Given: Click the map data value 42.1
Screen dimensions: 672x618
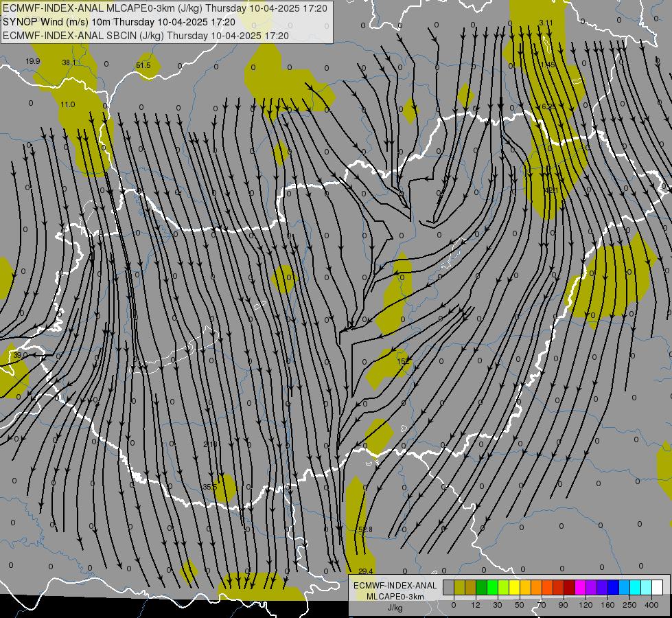Looking at the screenshot, I should pos(551,190).
